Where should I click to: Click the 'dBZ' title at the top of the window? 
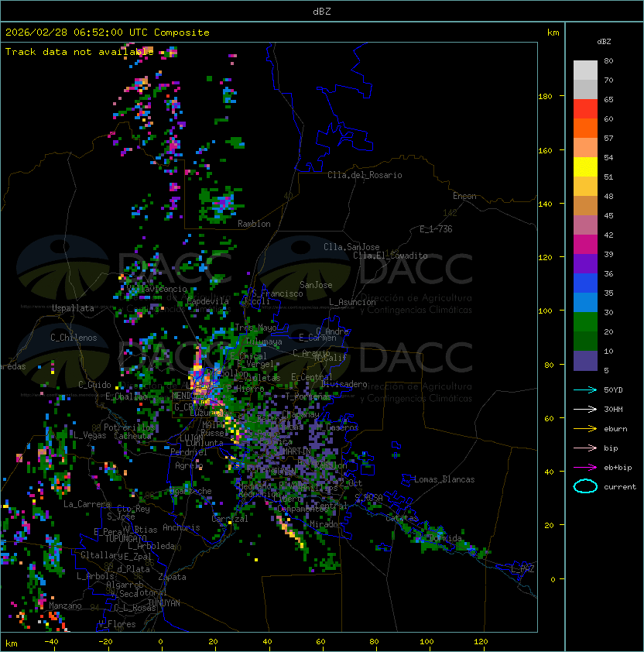coord(322,12)
